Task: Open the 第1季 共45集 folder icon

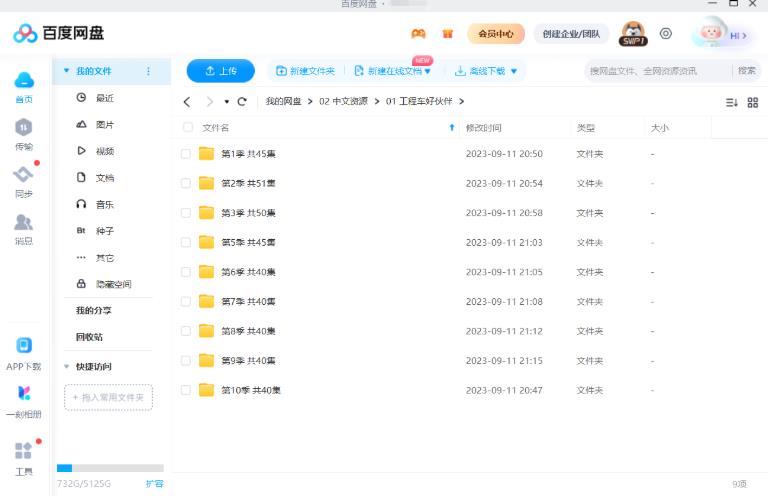Action: pyautogui.click(x=206, y=154)
